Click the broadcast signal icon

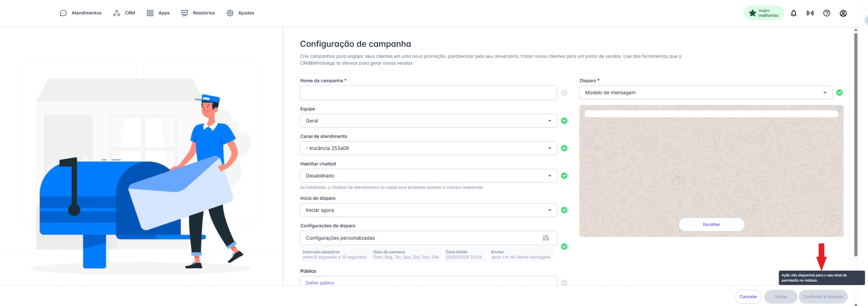tap(810, 13)
